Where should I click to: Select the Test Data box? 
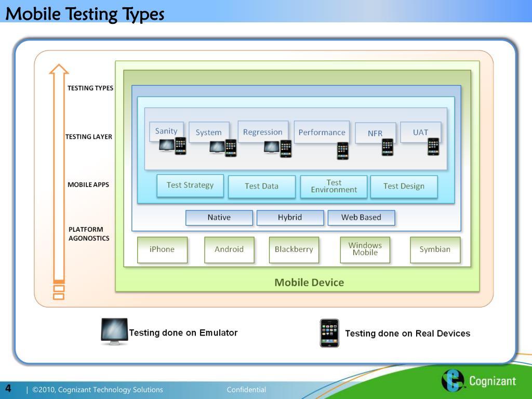tap(262, 187)
